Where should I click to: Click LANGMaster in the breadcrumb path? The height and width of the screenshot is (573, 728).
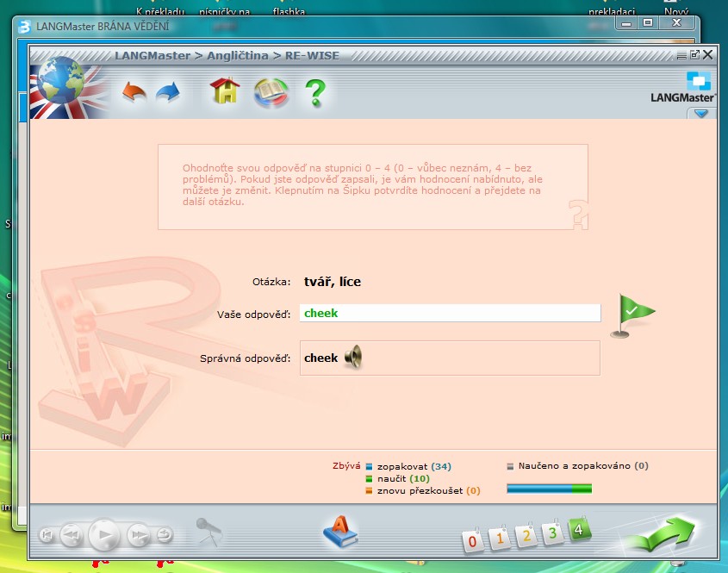click(152, 55)
